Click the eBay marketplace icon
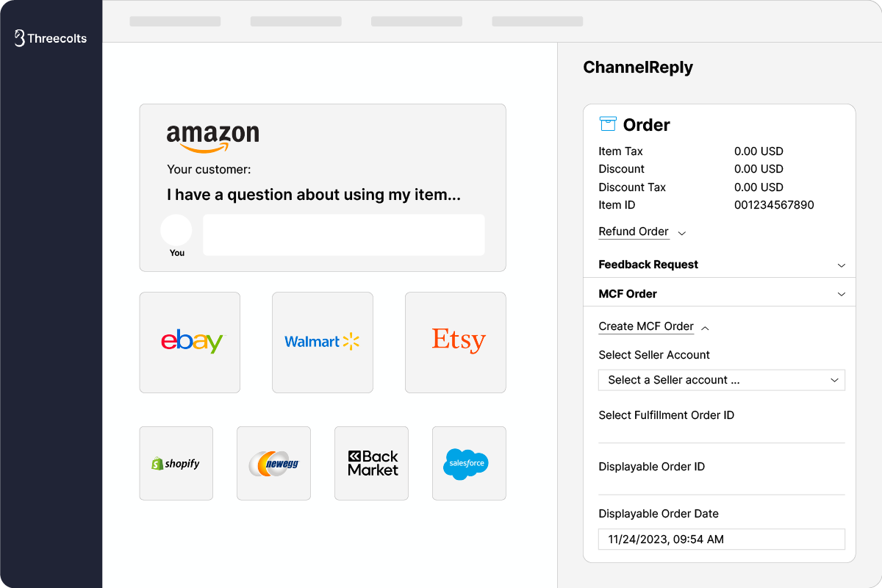The image size is (882, 588). [x=190, y=342]
